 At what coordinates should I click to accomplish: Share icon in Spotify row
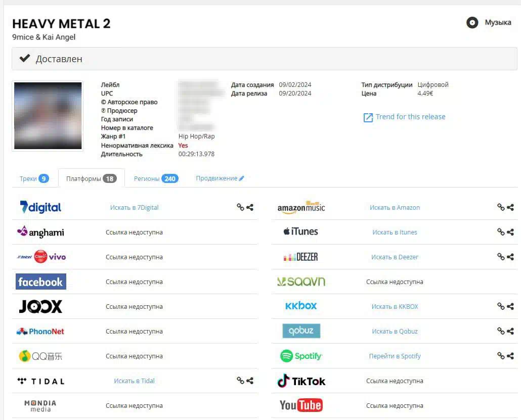(x=510, y=356)
